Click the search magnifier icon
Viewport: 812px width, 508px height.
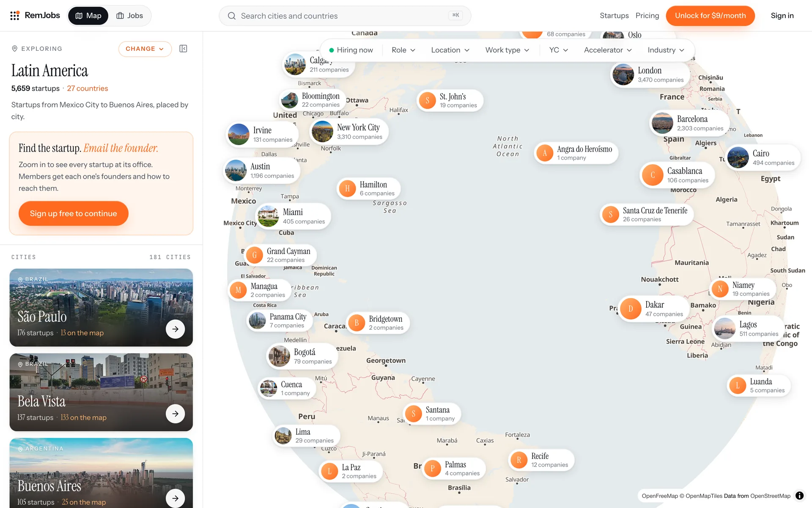coord(232,16)
